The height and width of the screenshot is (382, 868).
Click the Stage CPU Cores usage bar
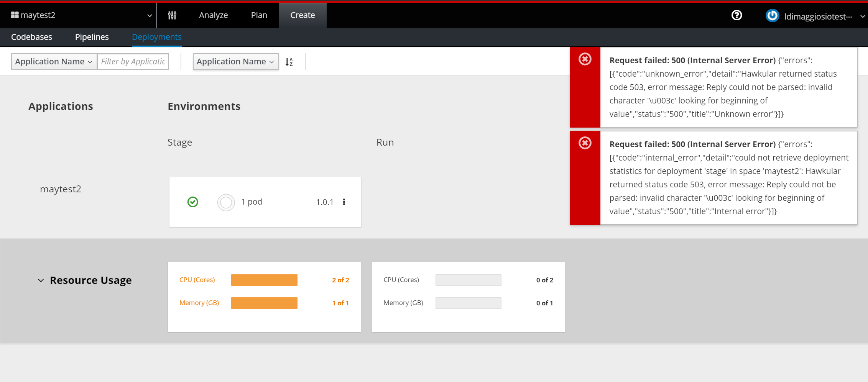(264, 280)
